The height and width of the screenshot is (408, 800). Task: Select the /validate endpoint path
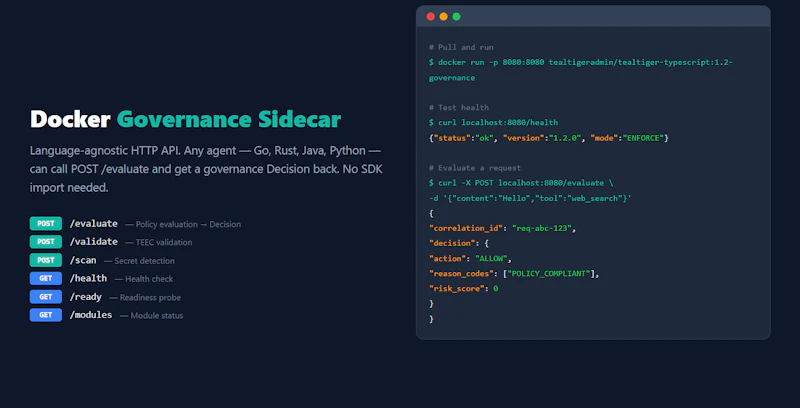[x=93, y=242]
